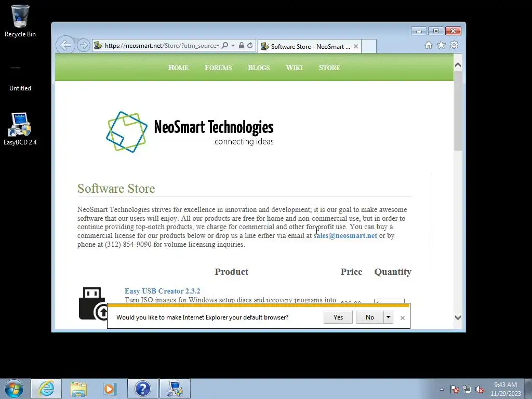Open the HOME navigation menu item

coord(178,68)
